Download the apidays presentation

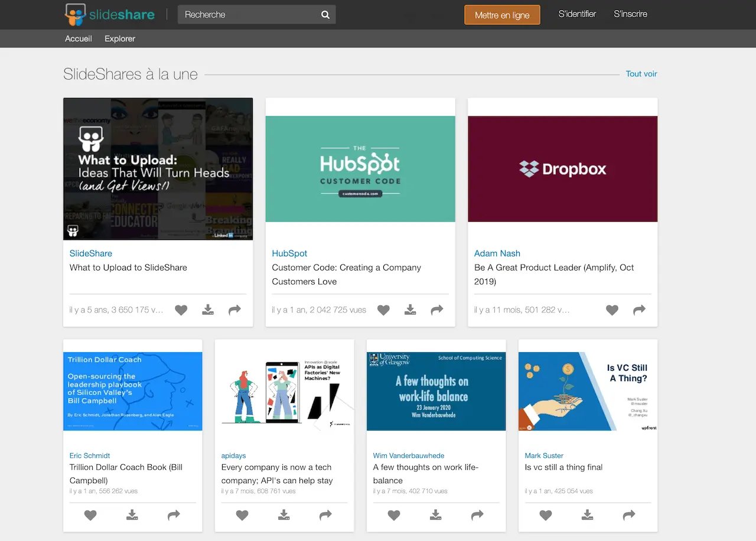[284, 516]
